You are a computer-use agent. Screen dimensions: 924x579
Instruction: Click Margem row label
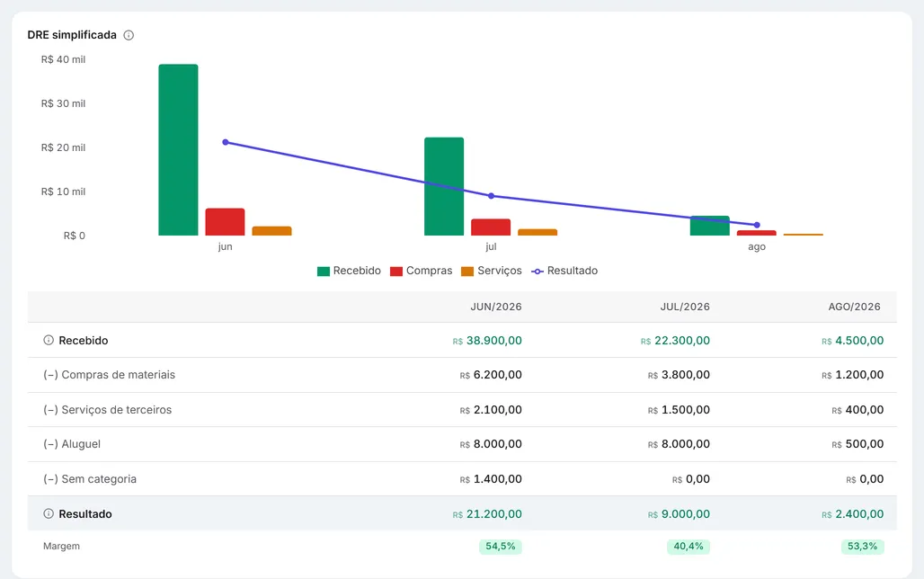pos(61,546)
